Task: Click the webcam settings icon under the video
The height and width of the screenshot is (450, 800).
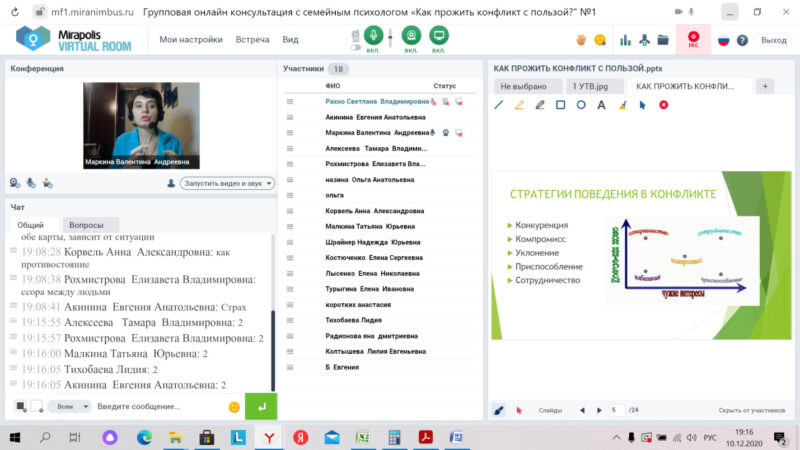Action: coord(15,183)
